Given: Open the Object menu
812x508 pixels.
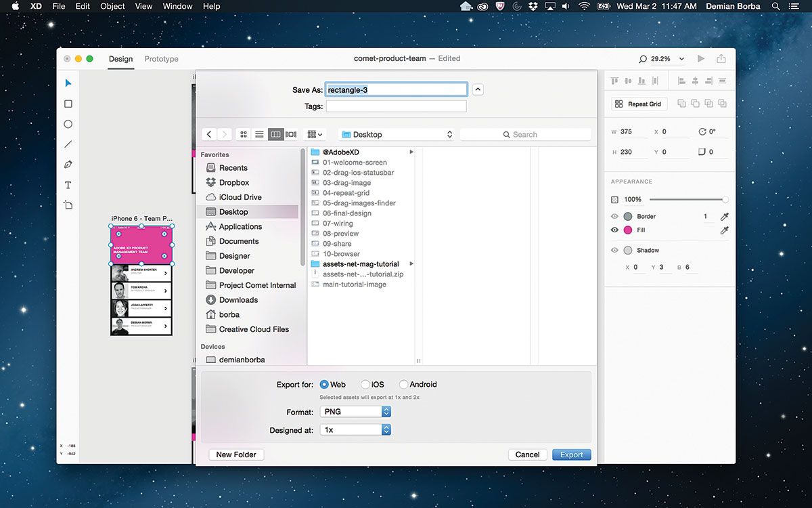Looking at the screenshot, I should click(112, 6).
